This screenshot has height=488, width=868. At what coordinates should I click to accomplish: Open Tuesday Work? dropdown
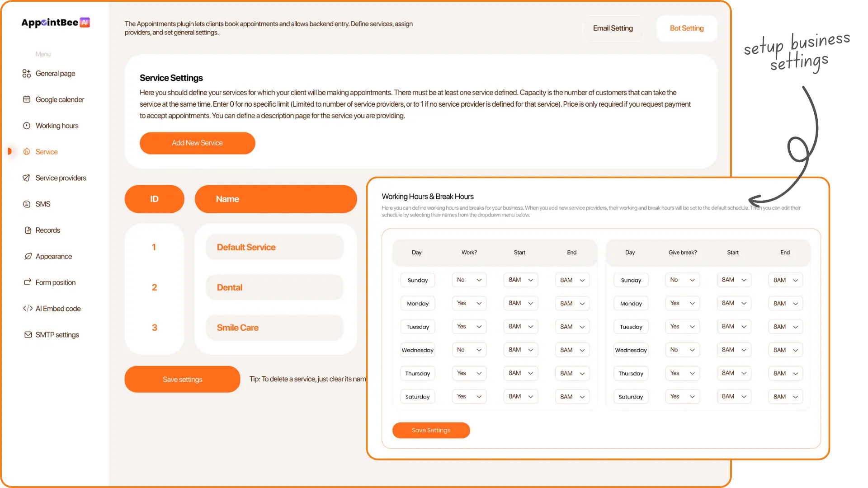[x=469, y=326]
